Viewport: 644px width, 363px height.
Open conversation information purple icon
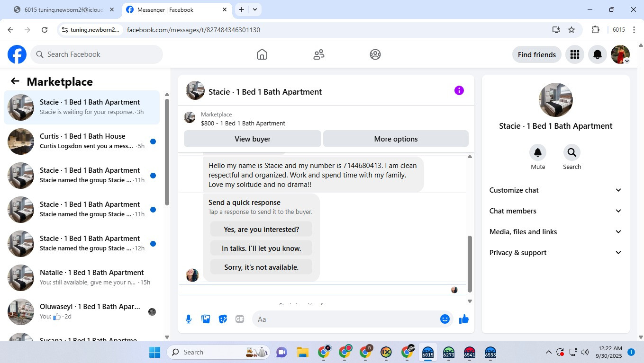[459, 90]
